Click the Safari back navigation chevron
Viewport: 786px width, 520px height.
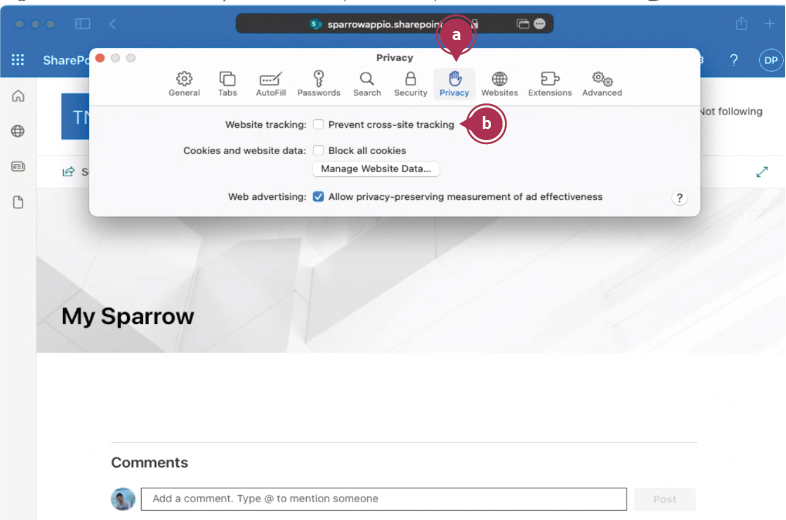pyautogui.click(x=113, y=23)
